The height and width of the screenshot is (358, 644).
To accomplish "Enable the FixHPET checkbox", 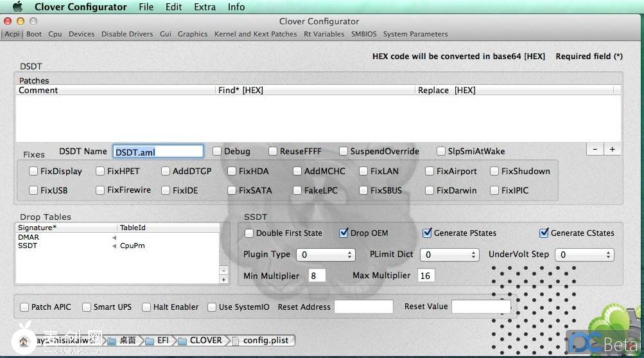I will tap(100, 171).
